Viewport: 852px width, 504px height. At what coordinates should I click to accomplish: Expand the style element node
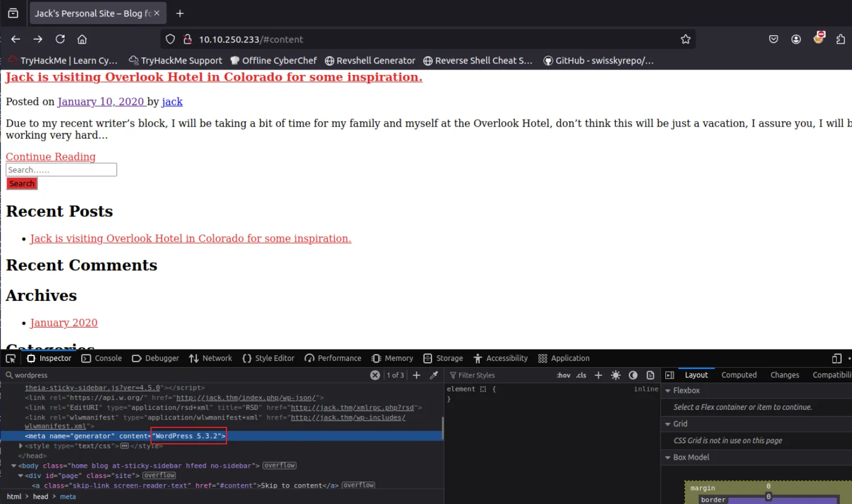(21, 446)
